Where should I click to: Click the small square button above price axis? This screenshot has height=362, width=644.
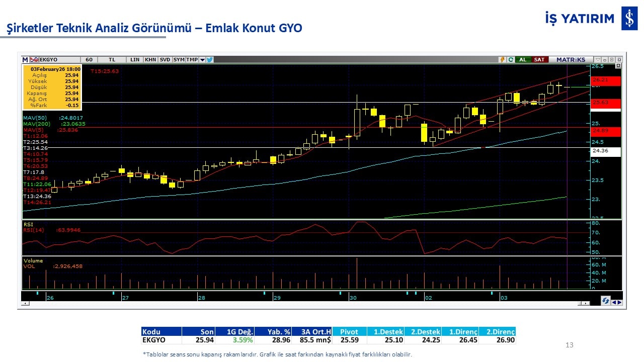click(x=618, y=65)
